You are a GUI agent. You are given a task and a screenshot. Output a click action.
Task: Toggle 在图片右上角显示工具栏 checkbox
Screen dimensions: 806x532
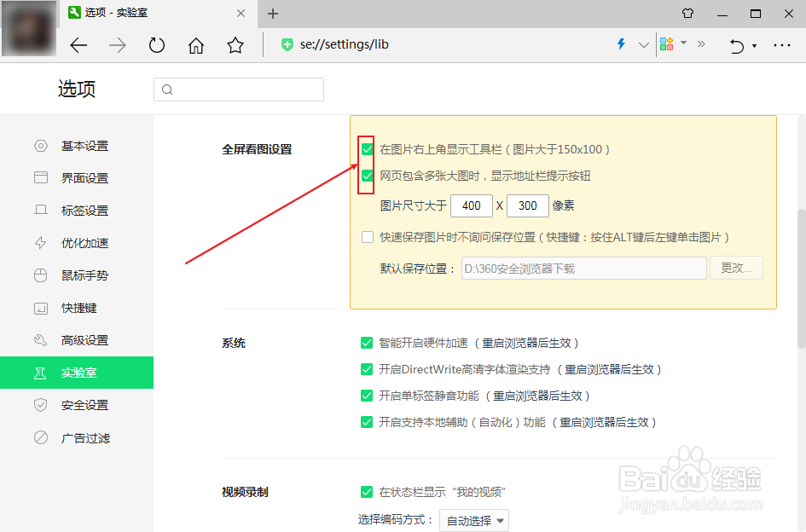pos(367,149)
